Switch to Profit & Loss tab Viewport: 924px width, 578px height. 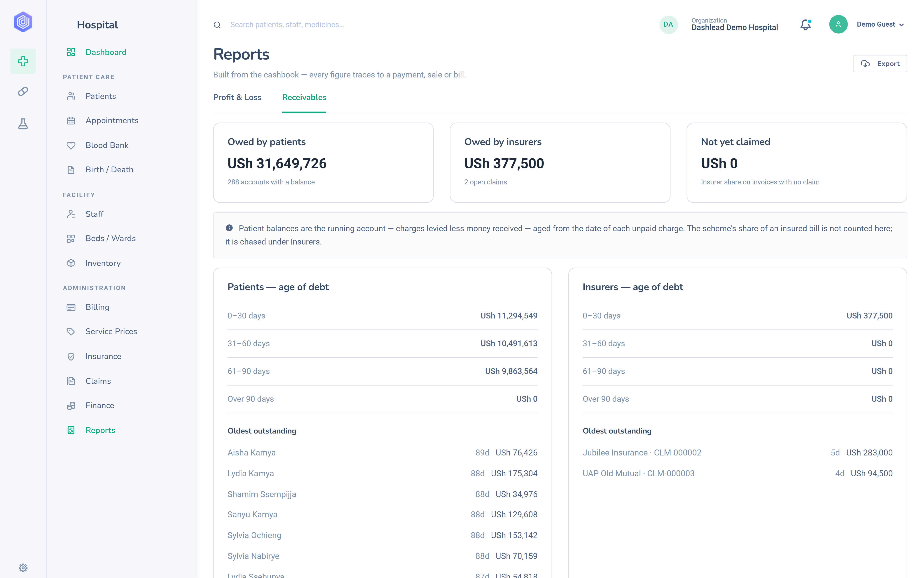[x=237, y=97]
